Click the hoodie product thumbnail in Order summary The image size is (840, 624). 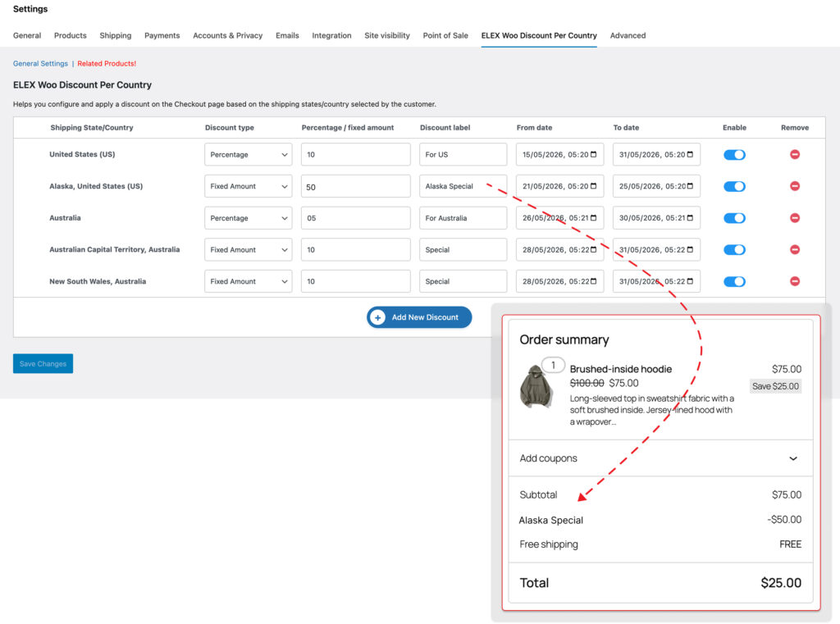tap(536, 386)
